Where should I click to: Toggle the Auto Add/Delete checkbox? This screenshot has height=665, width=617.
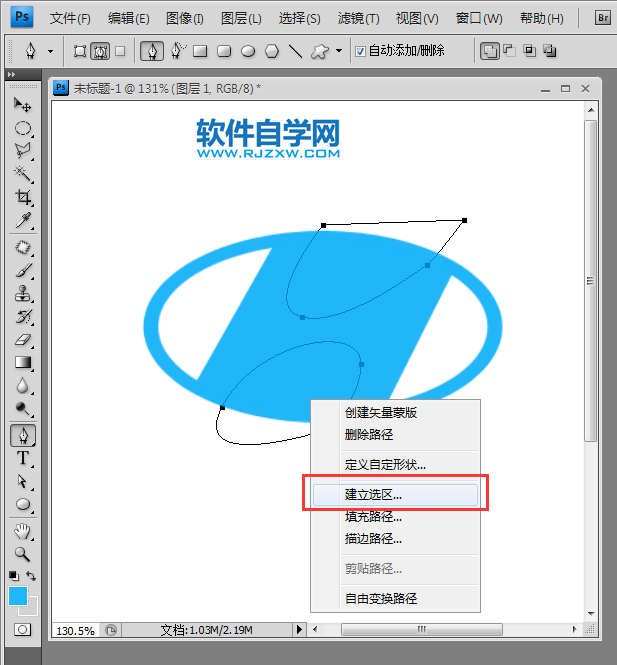click(360, 51)
